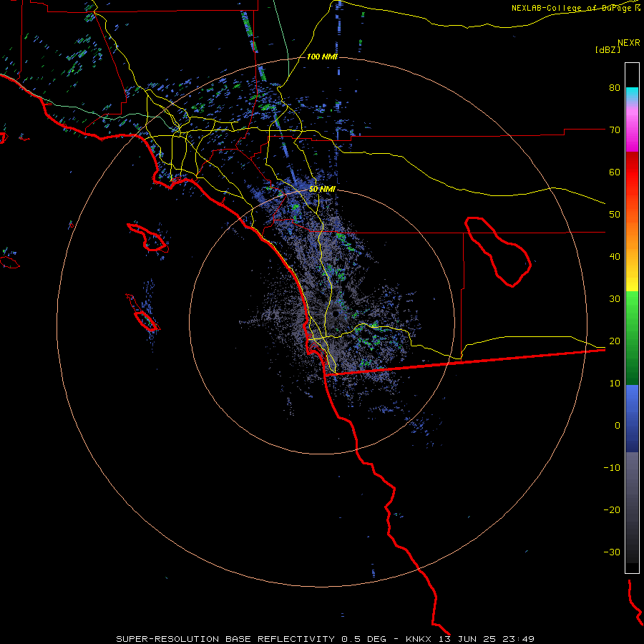Click the -20 value on the dBZ scale
644x644 pixels.
(612, 509)
